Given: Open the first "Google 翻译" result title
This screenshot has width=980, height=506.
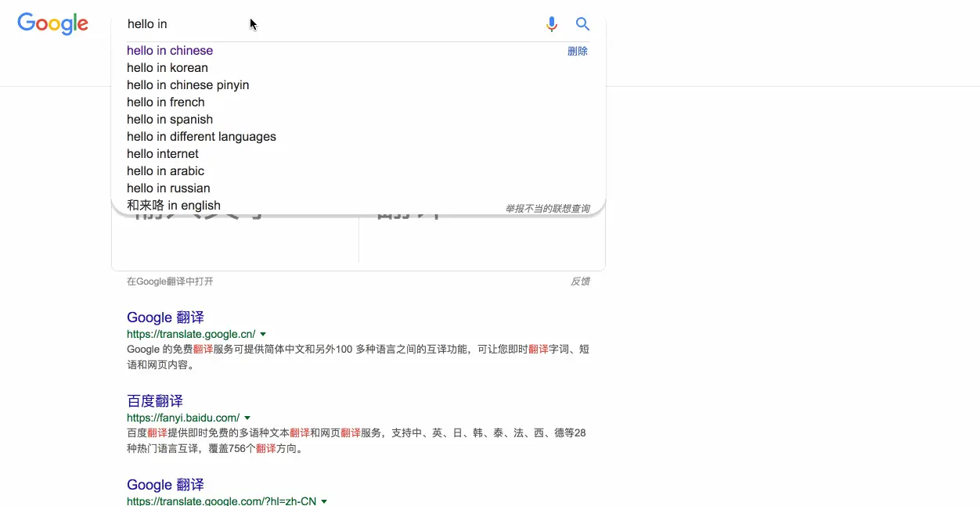Looking at the screenshot, I should coord(165,318).
